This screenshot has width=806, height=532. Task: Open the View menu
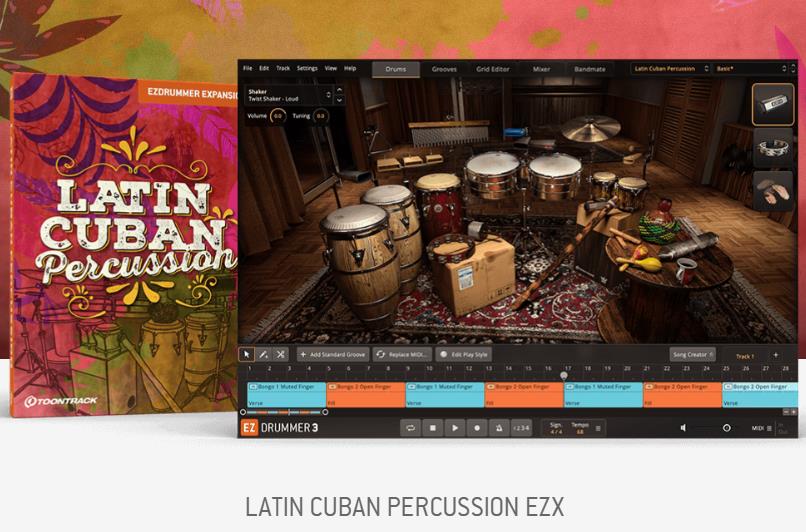[331, 68]
